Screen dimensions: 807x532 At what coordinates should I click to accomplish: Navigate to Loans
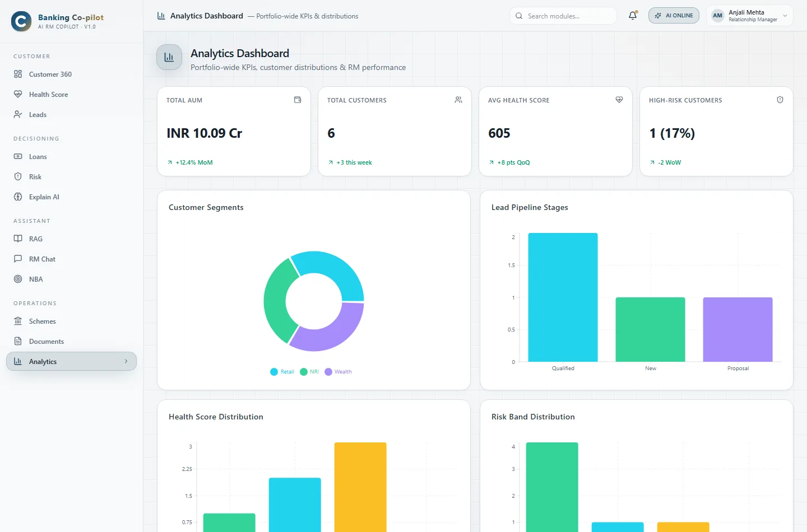click(71, 156)
